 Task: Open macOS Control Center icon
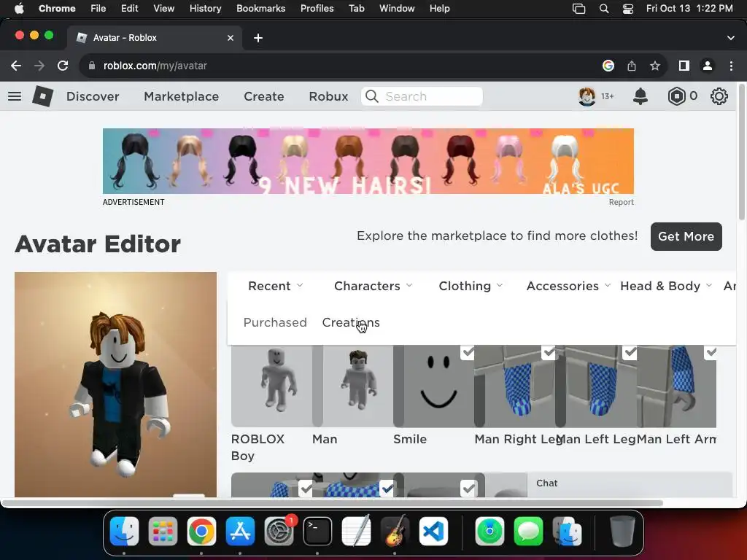click(628, 9)
